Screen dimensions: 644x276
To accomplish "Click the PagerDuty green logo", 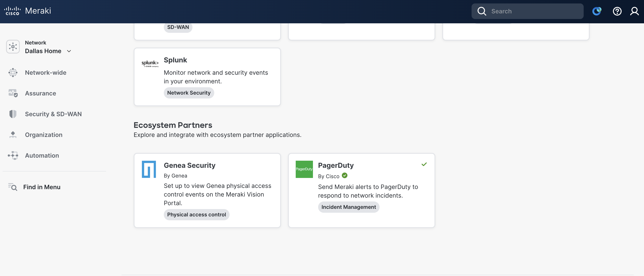I will (304, 169).
